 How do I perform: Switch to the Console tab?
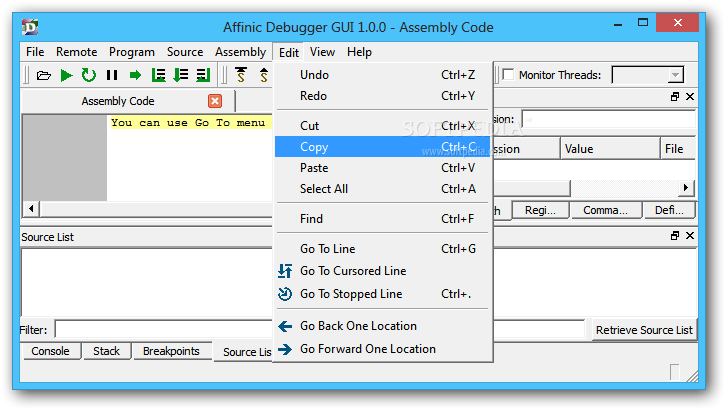coord(50,351)
